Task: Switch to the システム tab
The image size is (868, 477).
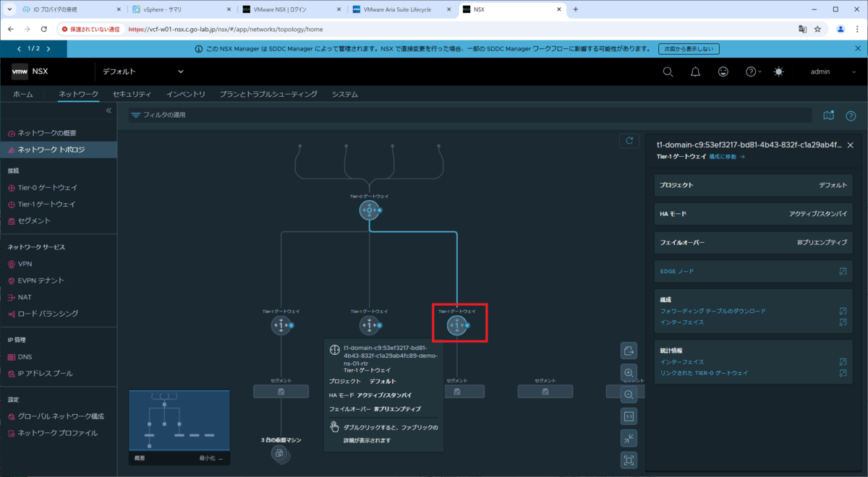Action: (345, 95)
